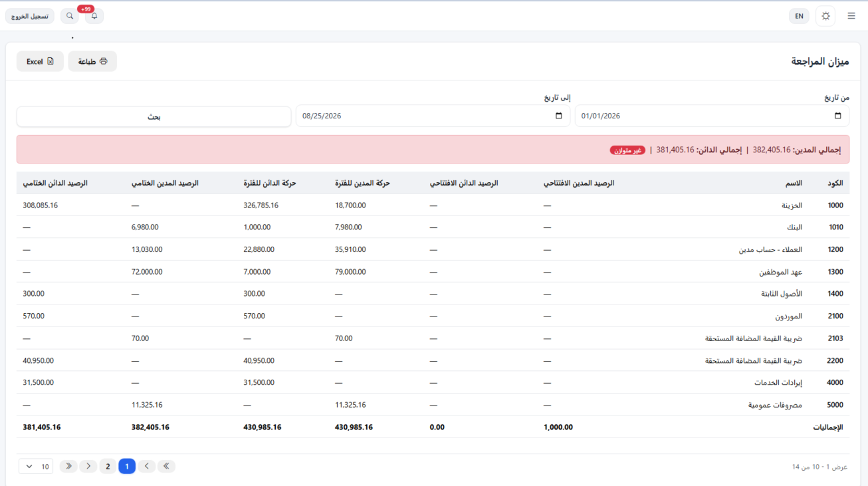This screenshot has width=868, height=486.
Task: Click the value 72,000.00
Action: 147,272
